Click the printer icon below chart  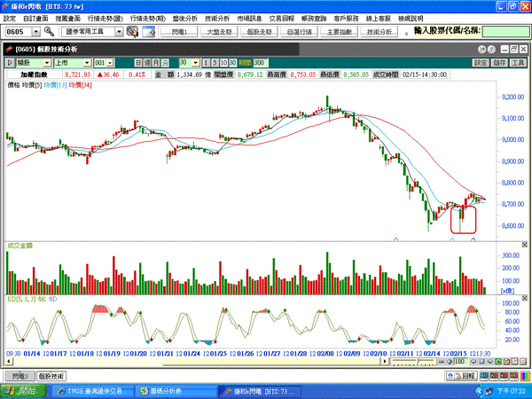(x=506, y=362)
